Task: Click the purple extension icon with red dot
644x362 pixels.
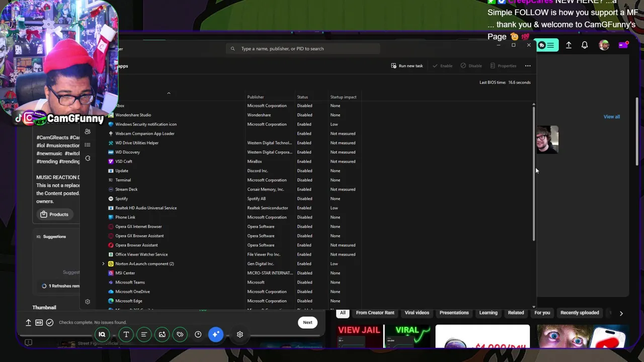Action: [x=623, y=45]
